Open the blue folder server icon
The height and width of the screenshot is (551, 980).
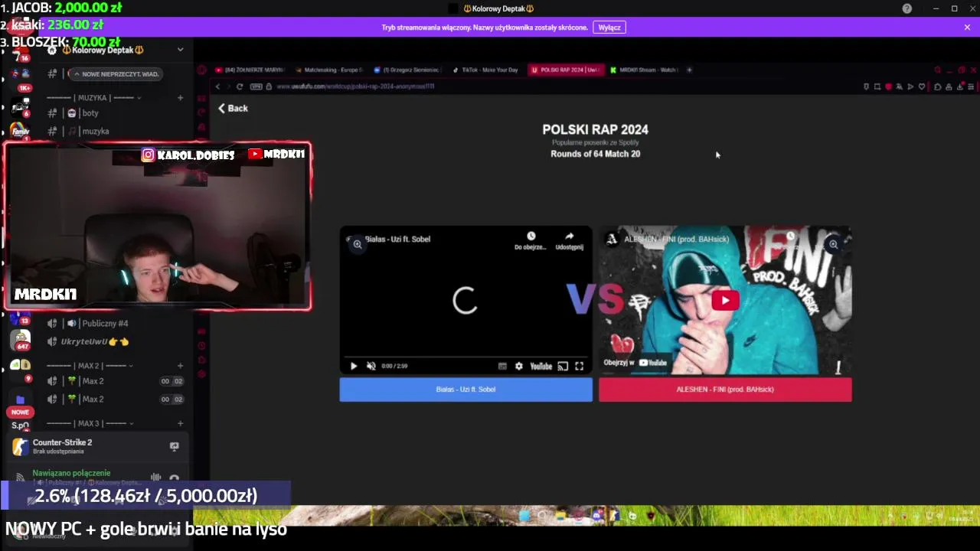20,399
